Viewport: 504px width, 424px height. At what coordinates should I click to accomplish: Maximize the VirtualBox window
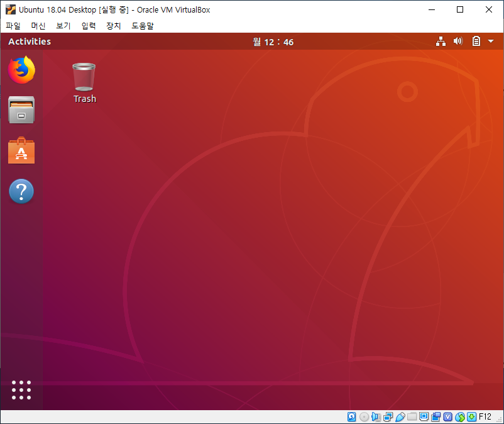coord(460,9)
